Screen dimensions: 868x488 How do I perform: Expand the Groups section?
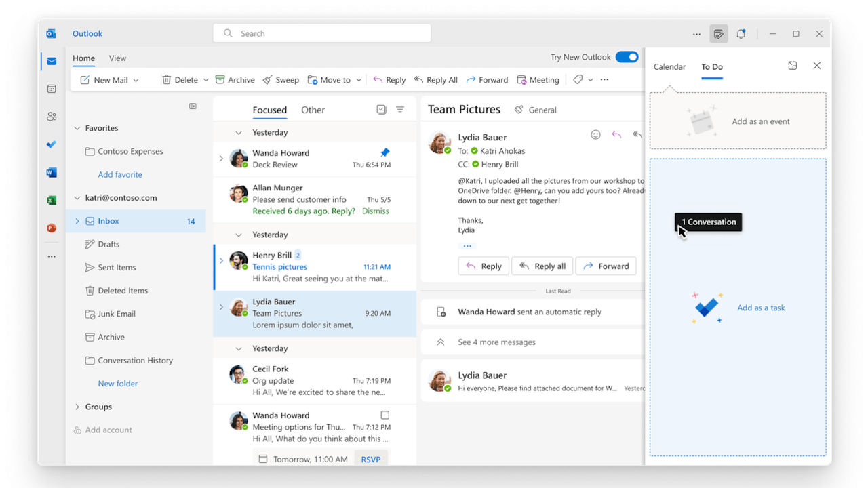click(77, 407)
